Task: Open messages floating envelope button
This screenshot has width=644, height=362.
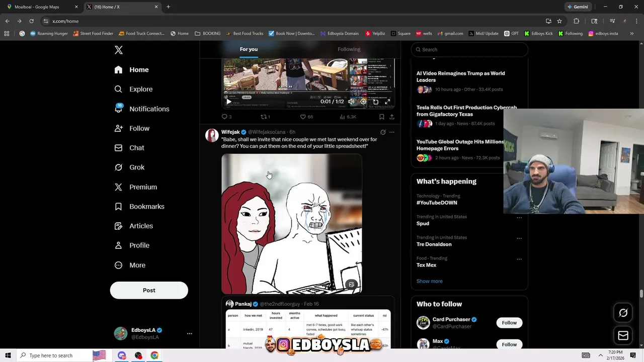Action: click(623, 335)
